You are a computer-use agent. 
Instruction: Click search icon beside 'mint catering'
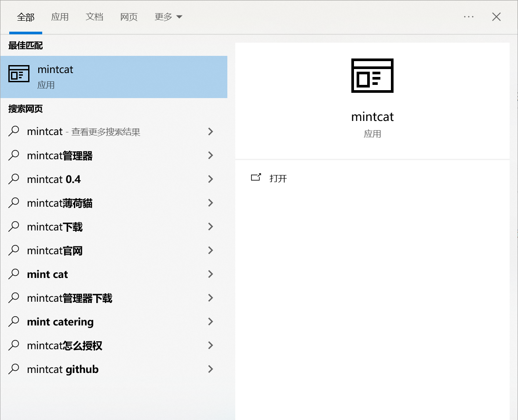[x=14, y=321]
